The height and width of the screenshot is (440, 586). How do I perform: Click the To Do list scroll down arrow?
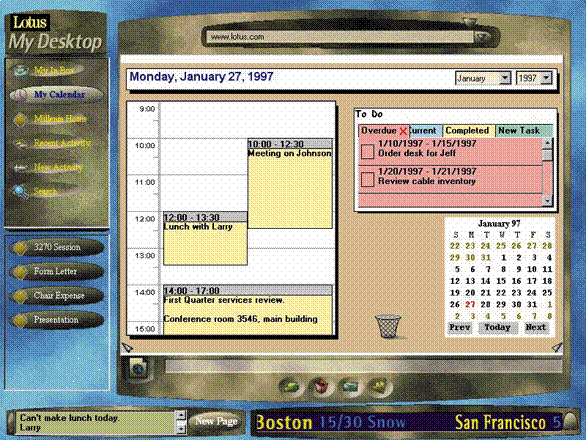click(x=547, y=201)
